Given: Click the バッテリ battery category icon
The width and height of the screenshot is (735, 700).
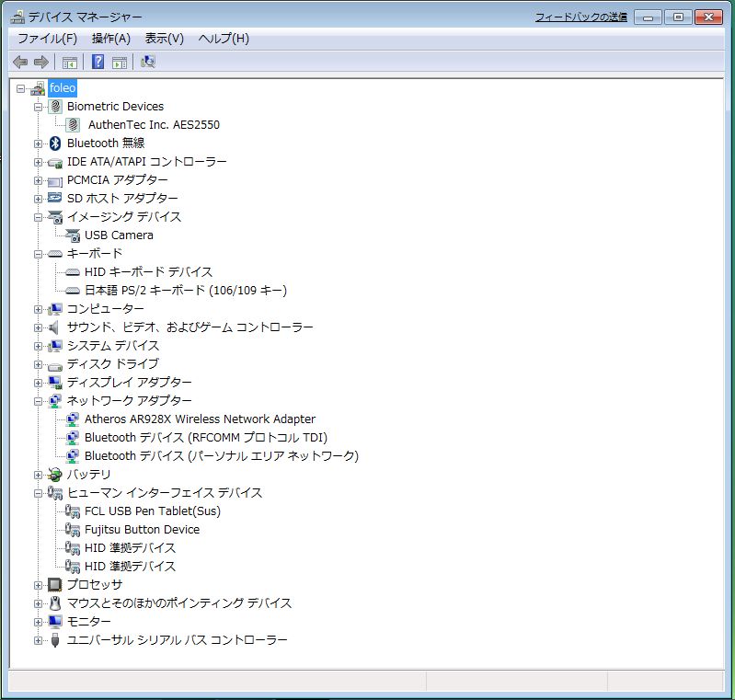Looking at the screenshot, I should click(55, 475).
